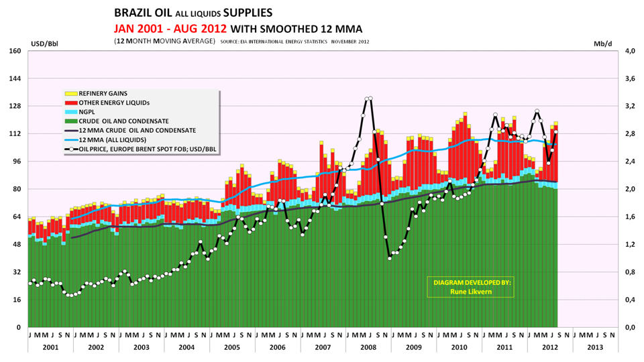Select the cyan NGPL legend swatch
This screenshot has width=644, height=362.
71,112
